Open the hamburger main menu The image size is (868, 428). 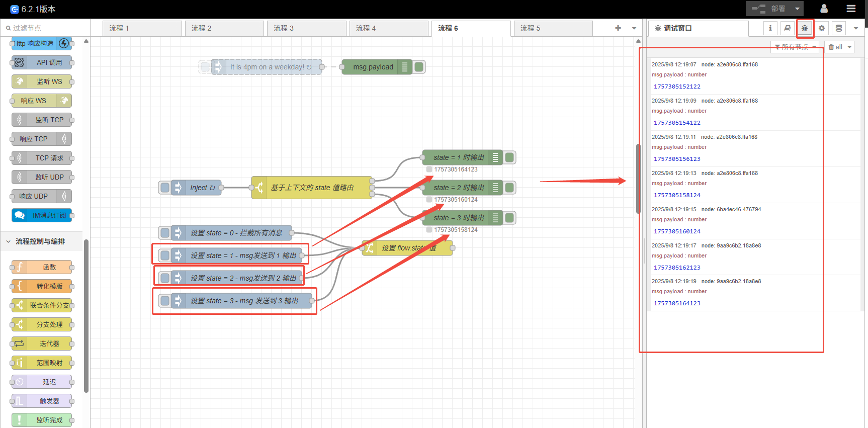pyautogui.click(x=851, y=9)
